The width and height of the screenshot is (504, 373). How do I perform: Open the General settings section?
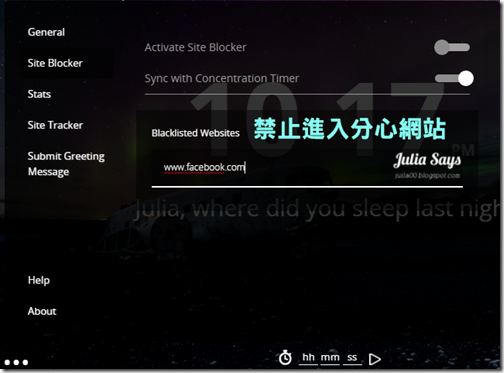pos(46,32)
